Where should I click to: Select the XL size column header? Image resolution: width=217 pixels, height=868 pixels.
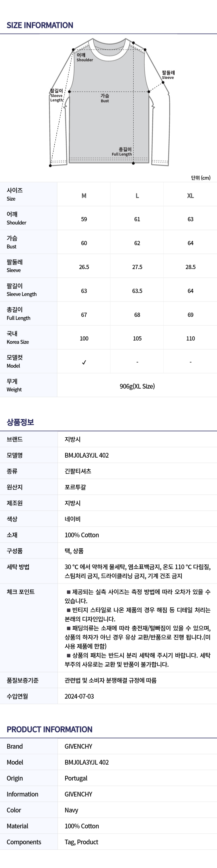(190, 196)
